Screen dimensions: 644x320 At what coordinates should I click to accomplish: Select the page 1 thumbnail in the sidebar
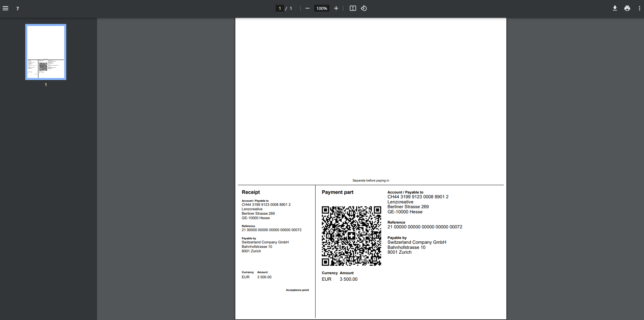click(x=45, y=52)
